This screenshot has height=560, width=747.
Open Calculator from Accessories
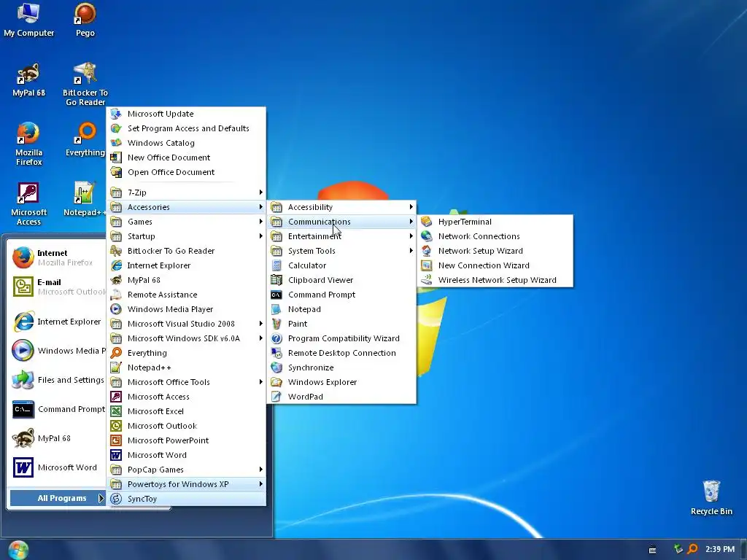tap(341, 265)
